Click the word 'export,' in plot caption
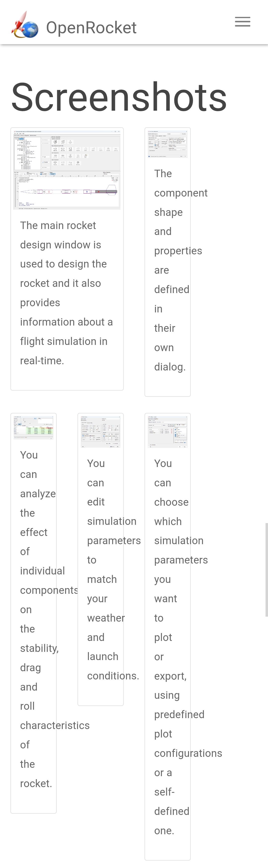This screenshot has width=268, height=868. pos(170,676)
